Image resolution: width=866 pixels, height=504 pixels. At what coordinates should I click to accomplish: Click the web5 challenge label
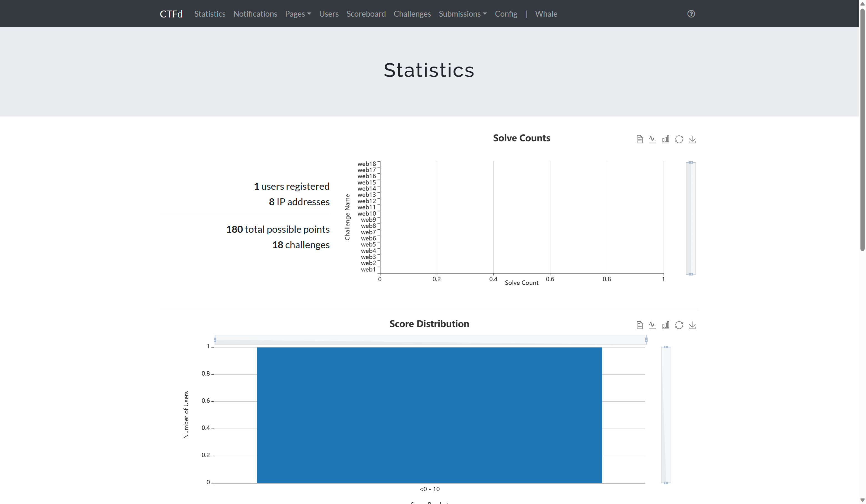point(368,244)
